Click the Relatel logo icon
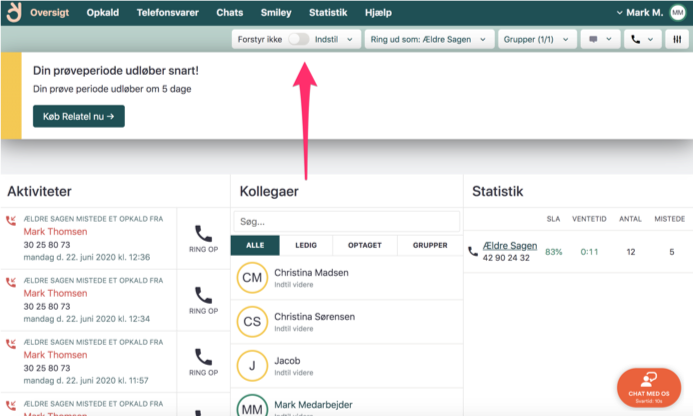The image size is (693, 416). click(14, 13)
